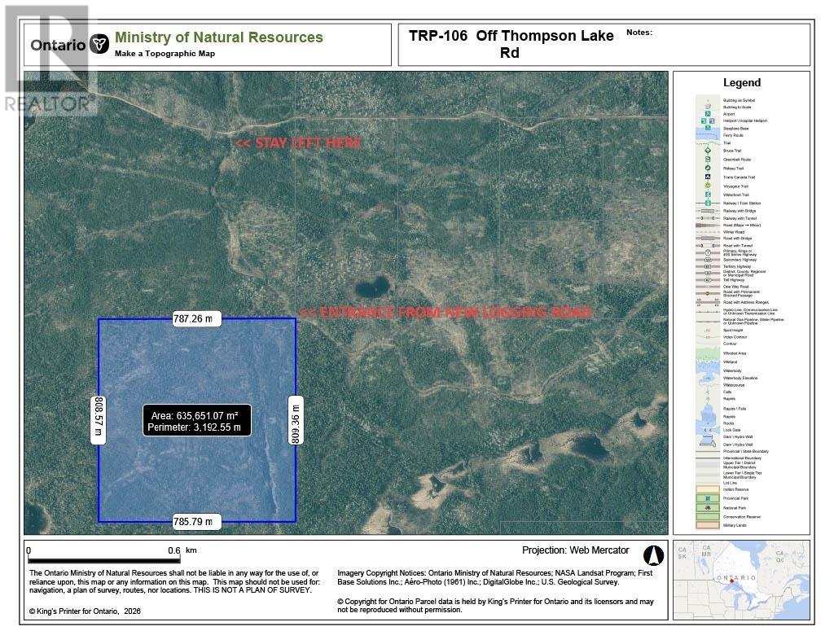Select the Indian Reserve color swatch
Viewport: 834px width, 644px height.
point(708,489)
